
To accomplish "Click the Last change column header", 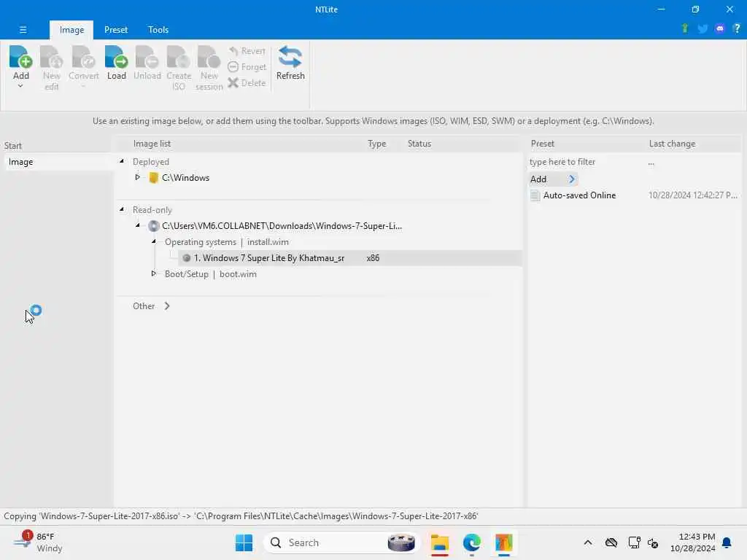I will (x=672, y=144).
